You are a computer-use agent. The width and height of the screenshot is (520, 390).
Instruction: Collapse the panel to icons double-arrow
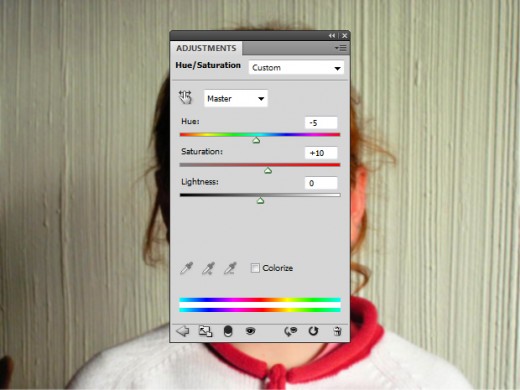(x=332, y=36)
